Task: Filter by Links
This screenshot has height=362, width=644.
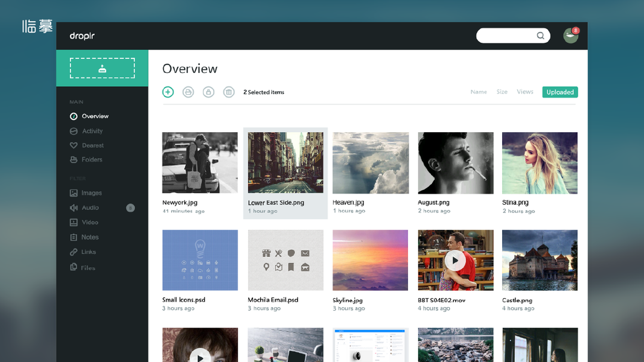Action: coord(89,252)
